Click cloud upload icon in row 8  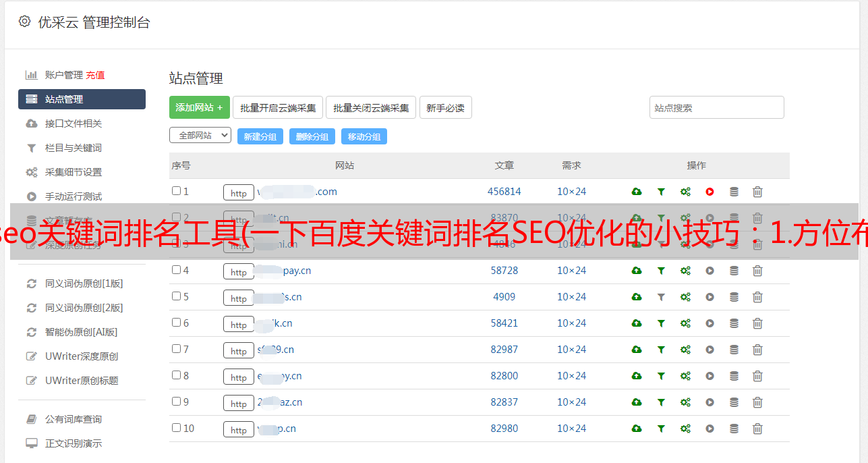pyautogui.click(x=637, y=376)
